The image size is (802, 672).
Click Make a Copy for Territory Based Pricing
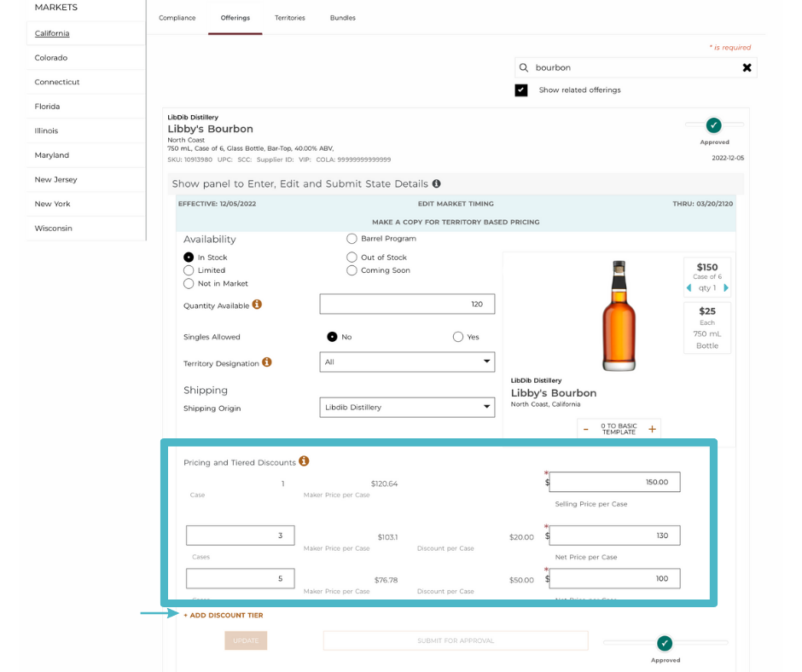click(x=456, y=222)
